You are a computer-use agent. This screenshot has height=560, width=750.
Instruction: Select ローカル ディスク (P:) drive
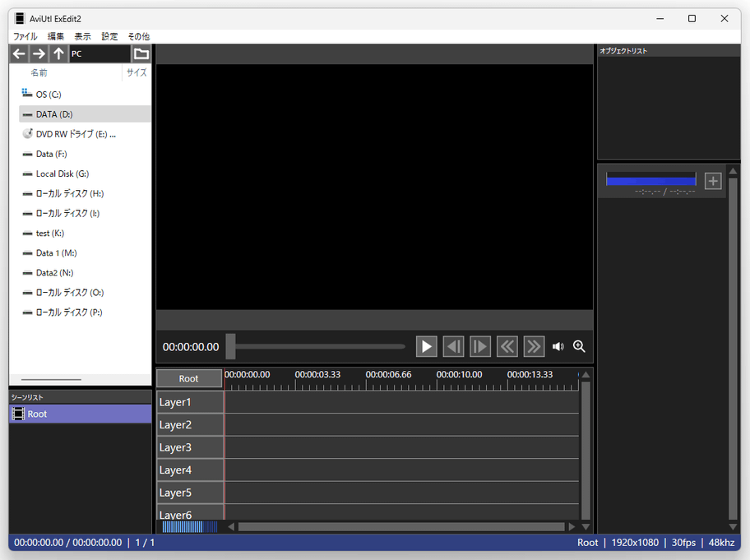pos(85,312)
